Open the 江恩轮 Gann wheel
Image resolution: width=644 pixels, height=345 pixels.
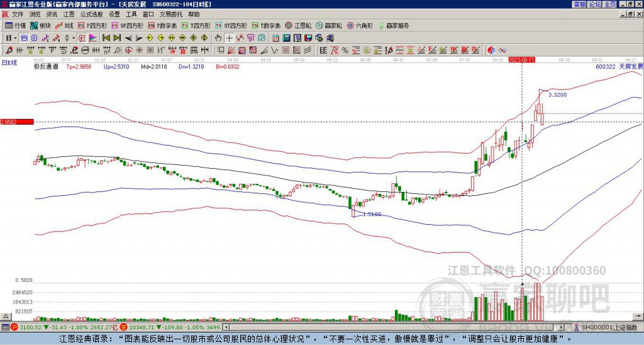(x=298, y=25)
